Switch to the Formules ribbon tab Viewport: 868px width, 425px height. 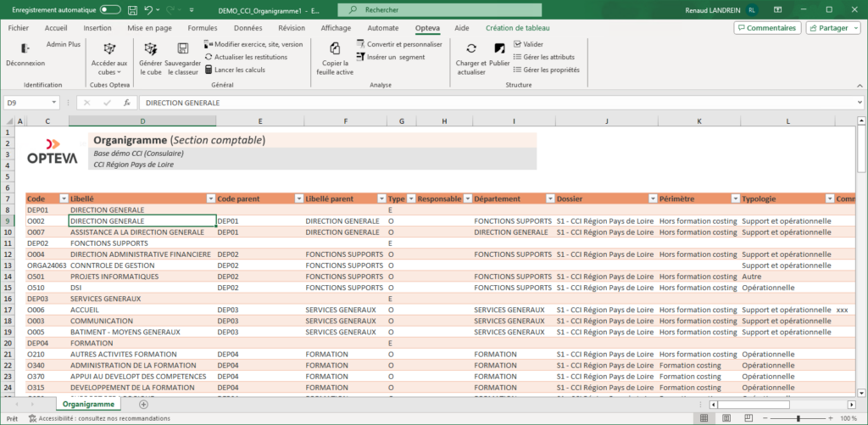(202, 28)
